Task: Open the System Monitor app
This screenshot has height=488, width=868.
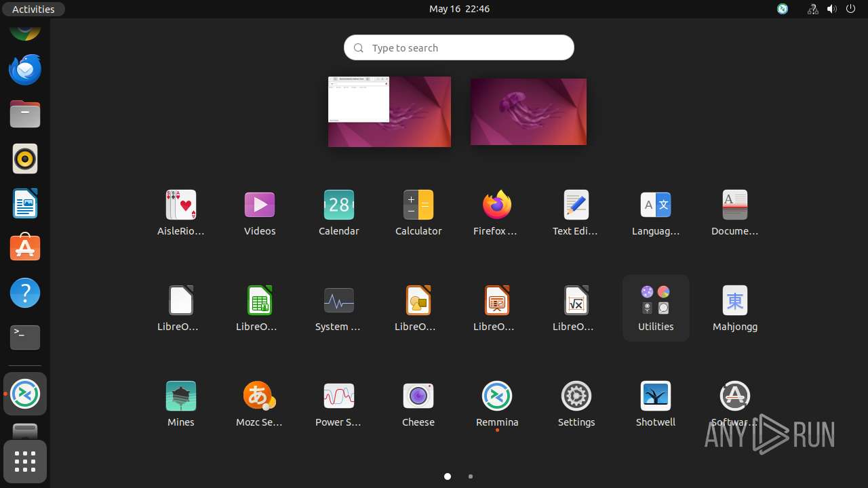Action: click(339, 308)
